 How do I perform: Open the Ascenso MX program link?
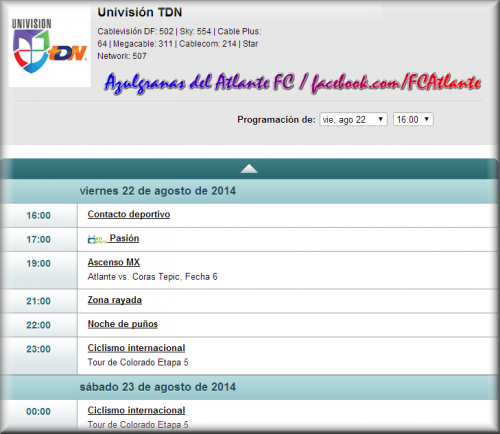114,262
